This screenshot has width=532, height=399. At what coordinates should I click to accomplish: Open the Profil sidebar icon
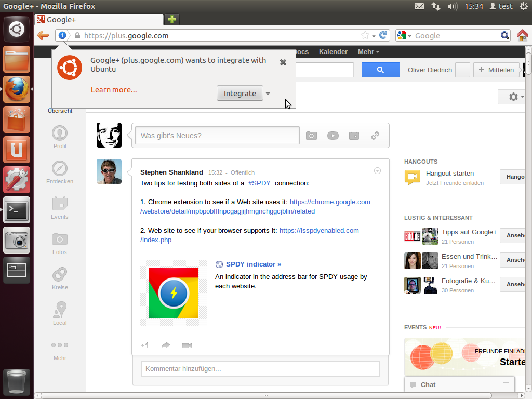point(60,133)
